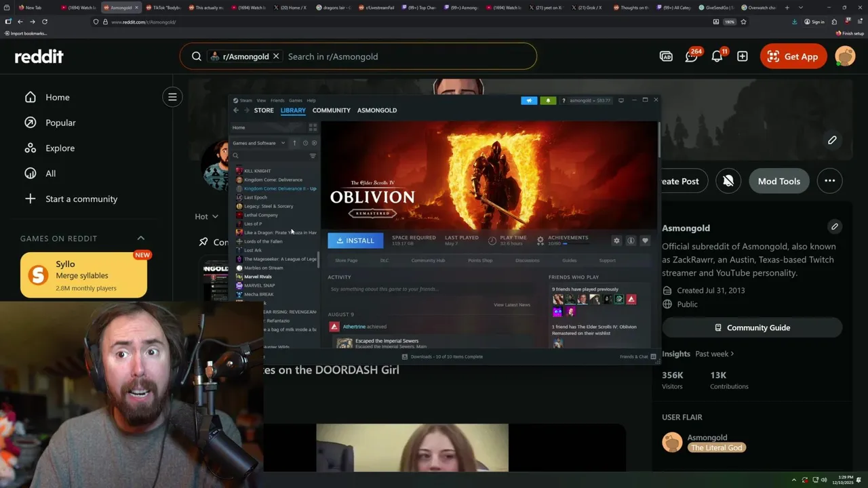Screen dimensions: 868x488
Task: Open the Community Guide button
Action: pos(752,327)
